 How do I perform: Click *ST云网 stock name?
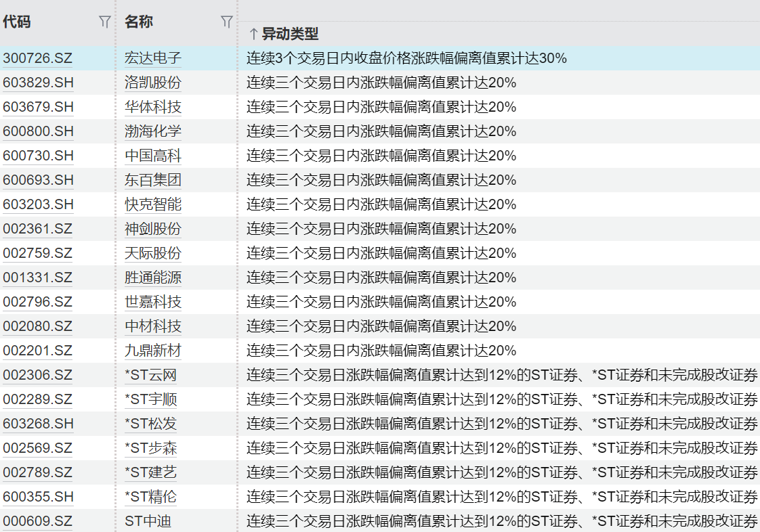click(150, 376)
